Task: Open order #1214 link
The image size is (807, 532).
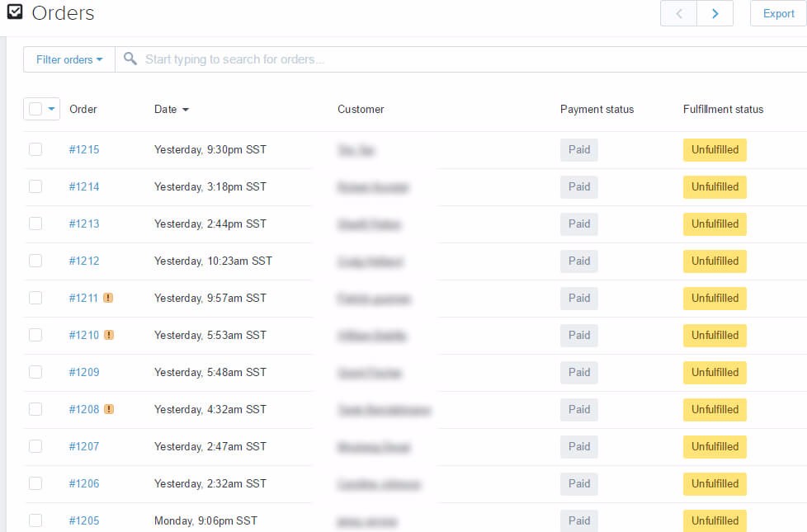Action: 84,186
